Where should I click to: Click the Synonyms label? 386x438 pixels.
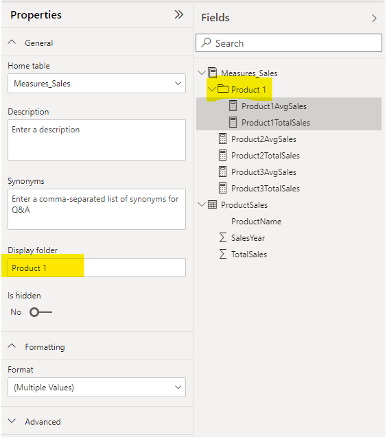(26, 181)
